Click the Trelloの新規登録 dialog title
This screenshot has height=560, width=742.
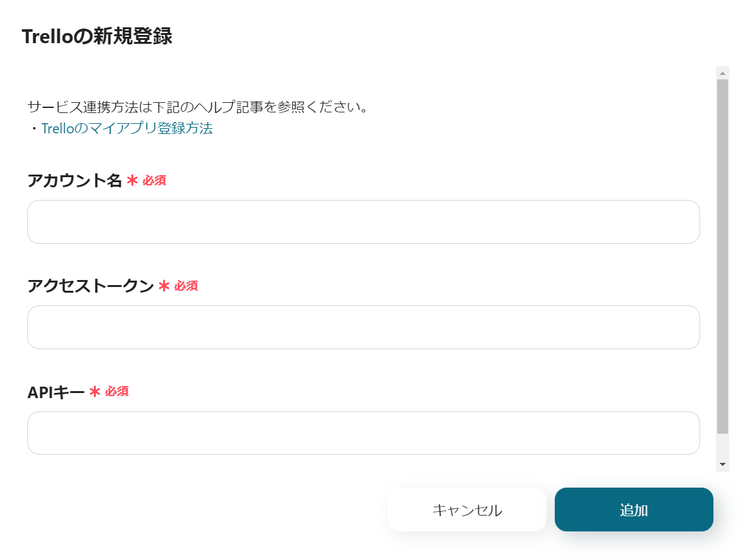click(96, 37)
